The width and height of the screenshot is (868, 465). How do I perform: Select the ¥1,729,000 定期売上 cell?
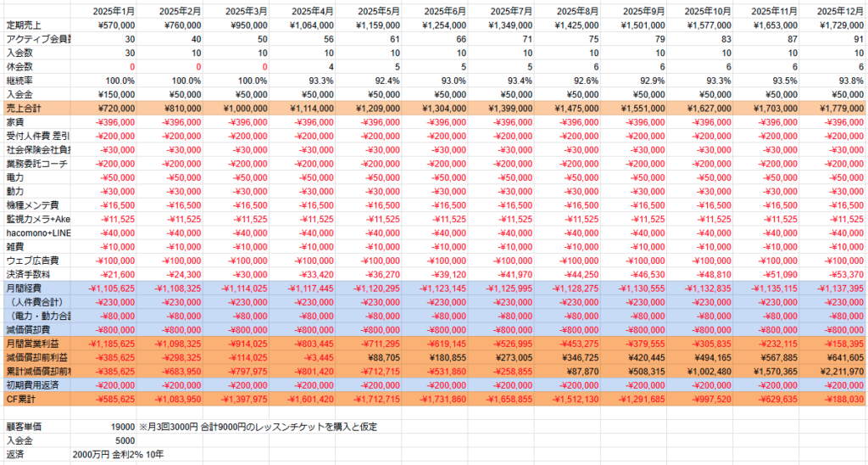tap(832, 25)
